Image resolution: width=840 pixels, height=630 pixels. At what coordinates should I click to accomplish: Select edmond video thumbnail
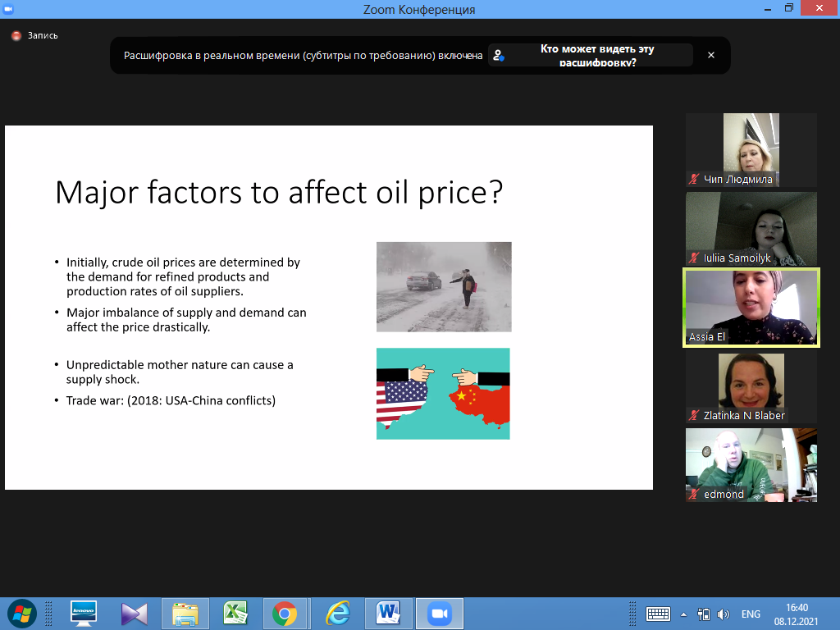click(751, 465)
